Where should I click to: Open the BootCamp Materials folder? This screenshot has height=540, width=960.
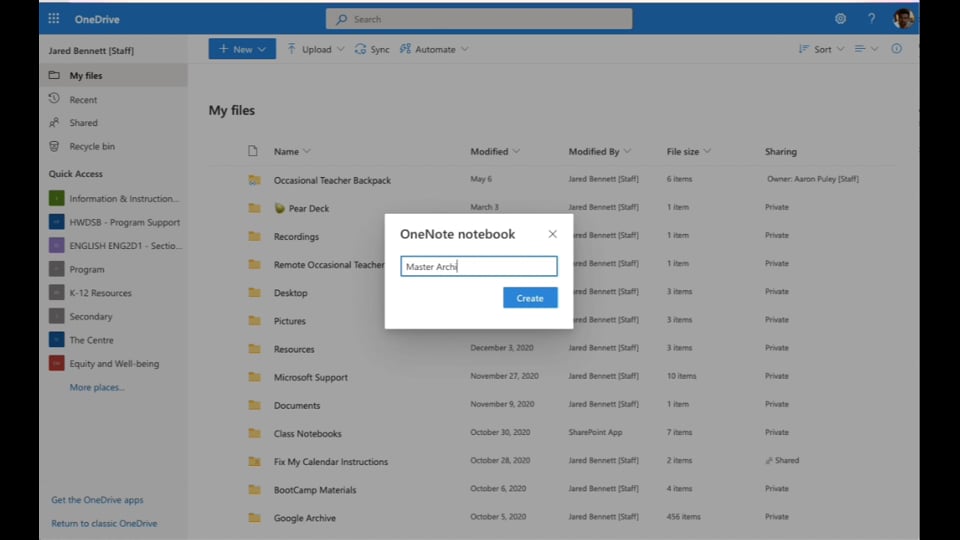[x=315, y=490]
